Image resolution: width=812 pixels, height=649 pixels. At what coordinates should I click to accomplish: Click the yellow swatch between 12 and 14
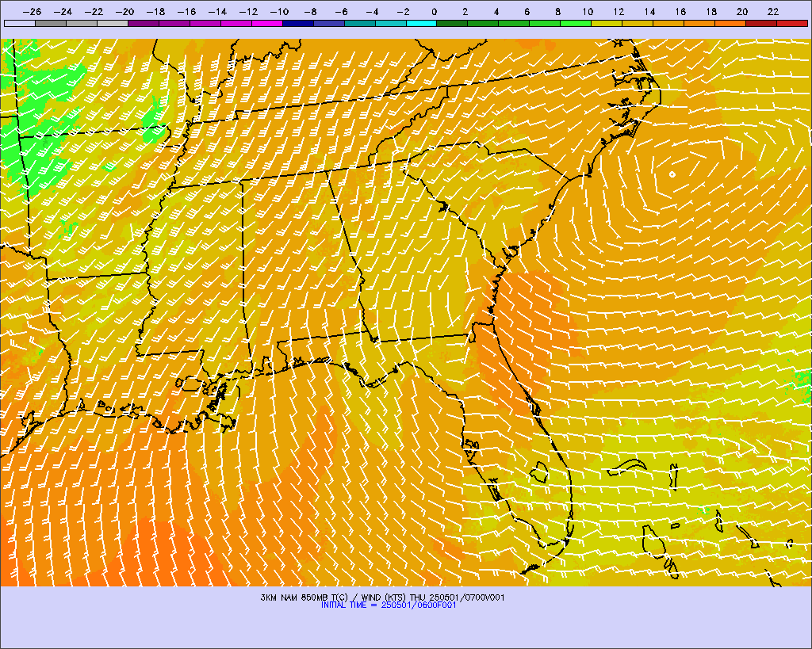point(638,23)
